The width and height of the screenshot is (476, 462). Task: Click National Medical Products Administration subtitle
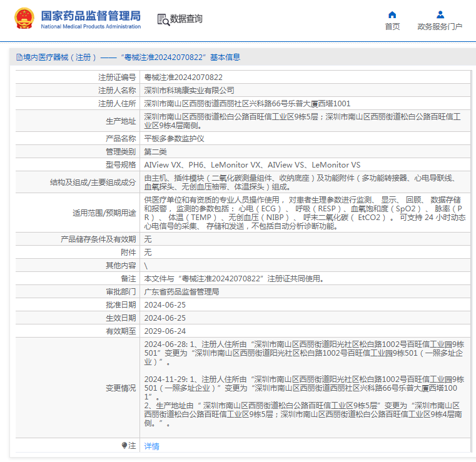(x=91, y=26)
